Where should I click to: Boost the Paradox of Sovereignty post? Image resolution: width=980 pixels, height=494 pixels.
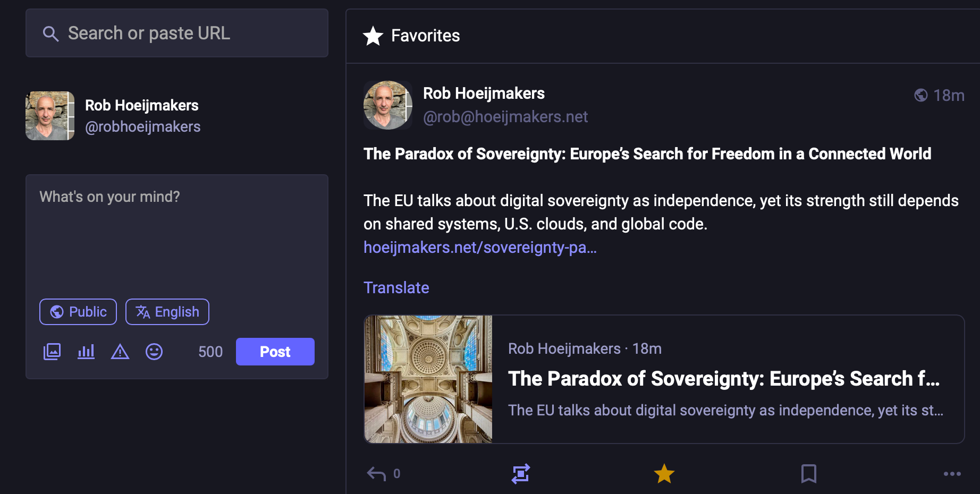(521, 473)
